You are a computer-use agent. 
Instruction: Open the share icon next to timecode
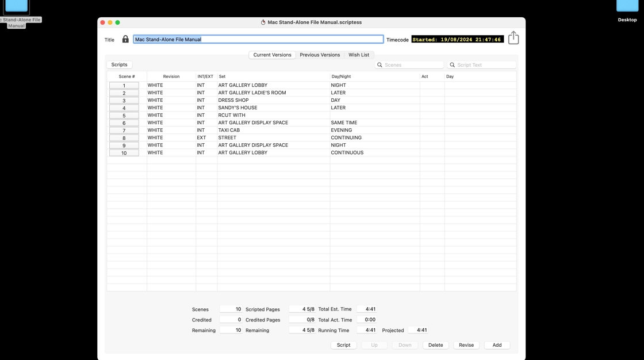point(513,38)
